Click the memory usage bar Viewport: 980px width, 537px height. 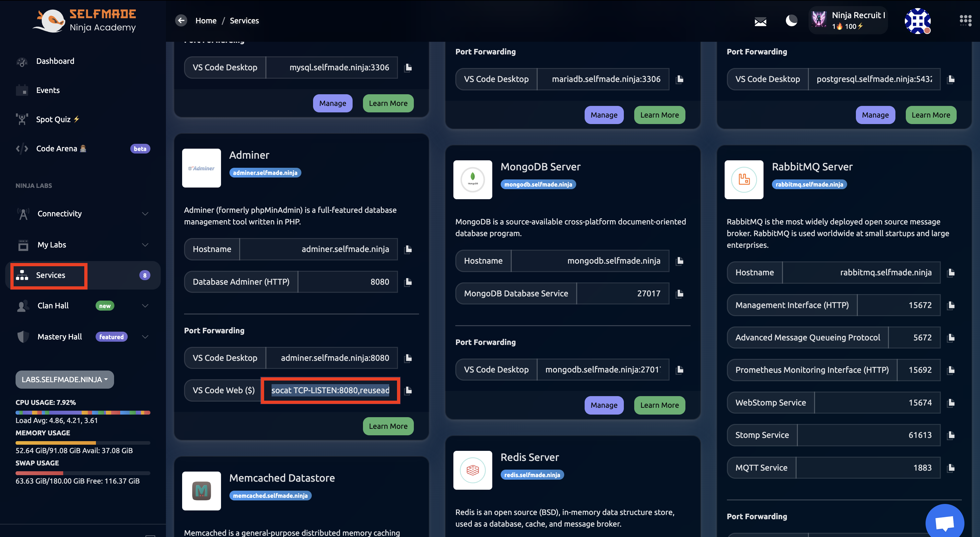click(83, 443)
